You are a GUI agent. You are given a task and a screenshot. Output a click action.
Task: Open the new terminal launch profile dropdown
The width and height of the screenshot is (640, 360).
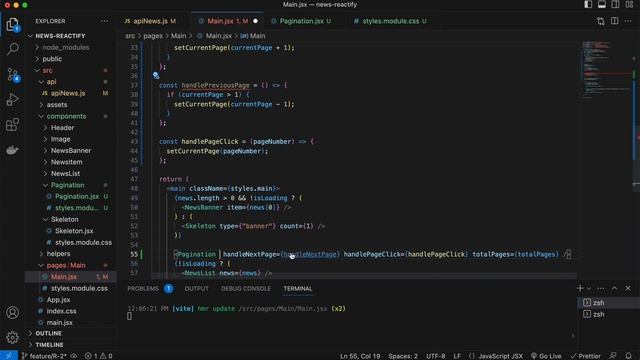tap(589, 289)
